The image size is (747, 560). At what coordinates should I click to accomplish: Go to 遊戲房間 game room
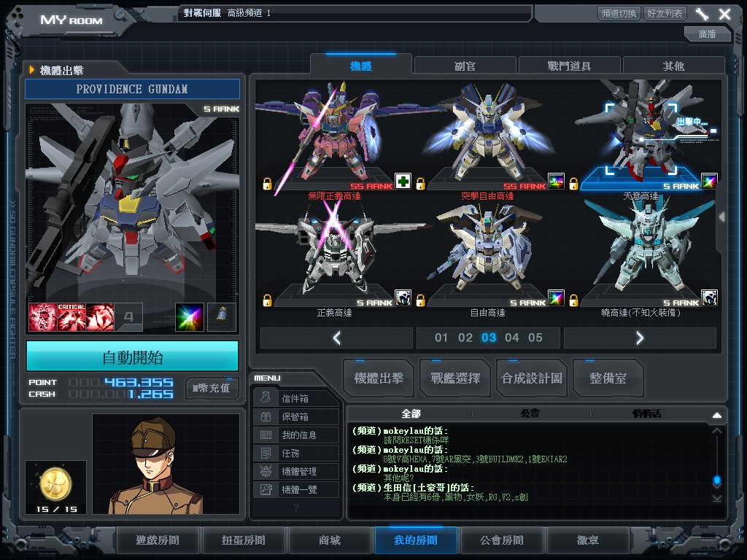(158, 540)
